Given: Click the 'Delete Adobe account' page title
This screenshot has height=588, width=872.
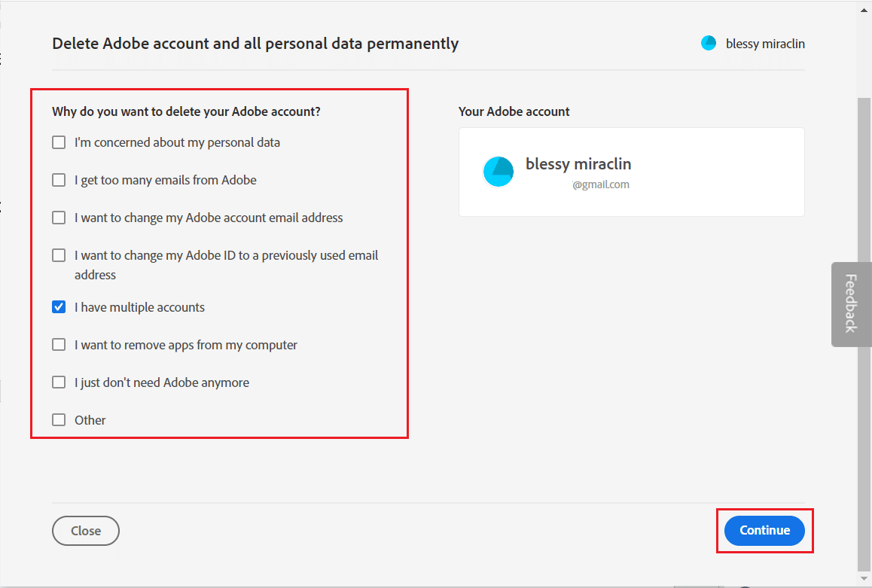Looking at the screenshot, I should (255, 44).
